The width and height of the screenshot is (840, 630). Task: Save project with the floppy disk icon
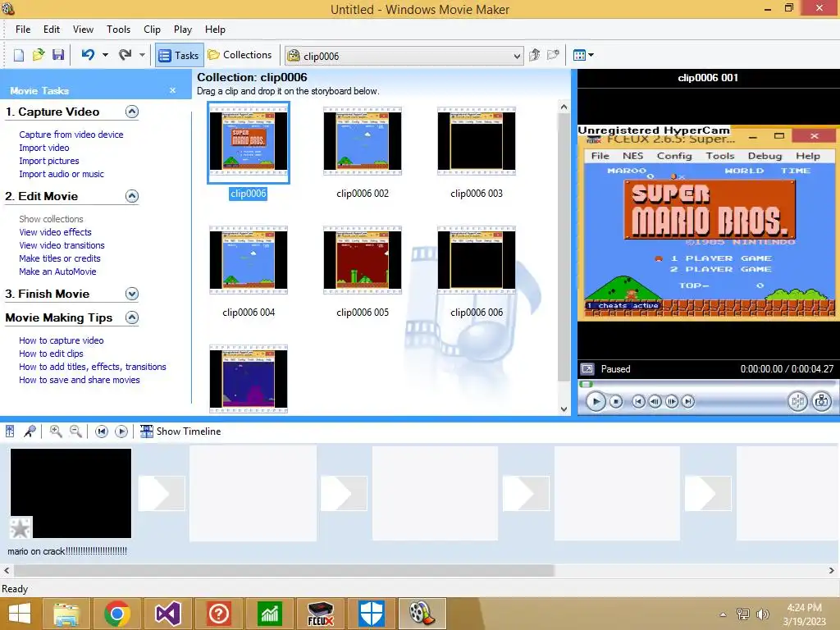tap(58, 55)
